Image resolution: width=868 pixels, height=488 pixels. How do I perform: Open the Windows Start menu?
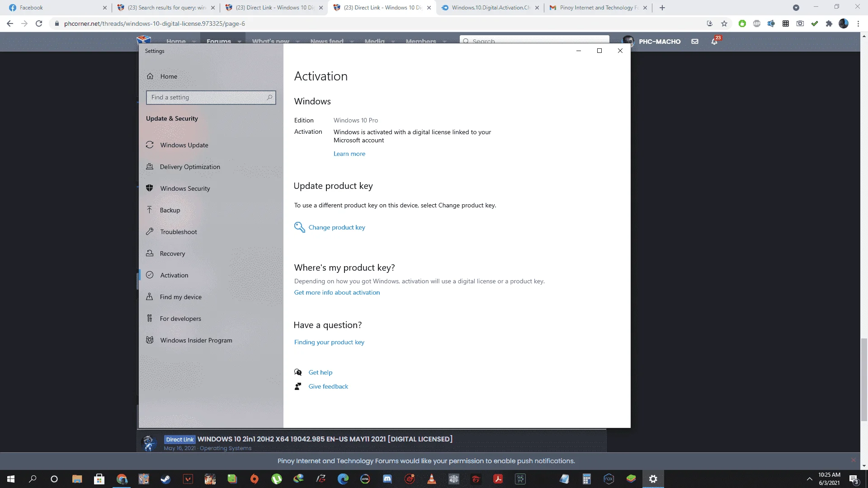point(11,479)
